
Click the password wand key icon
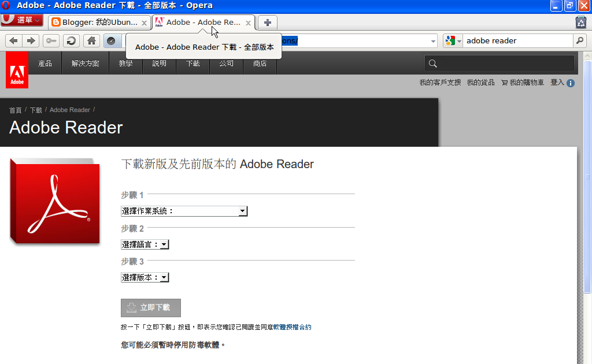51,41
